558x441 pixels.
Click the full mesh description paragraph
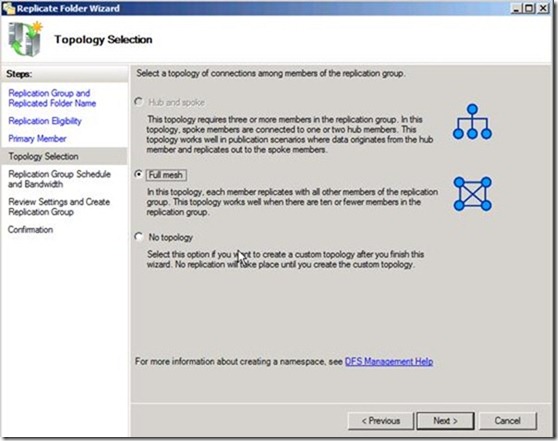click(292, 202)
